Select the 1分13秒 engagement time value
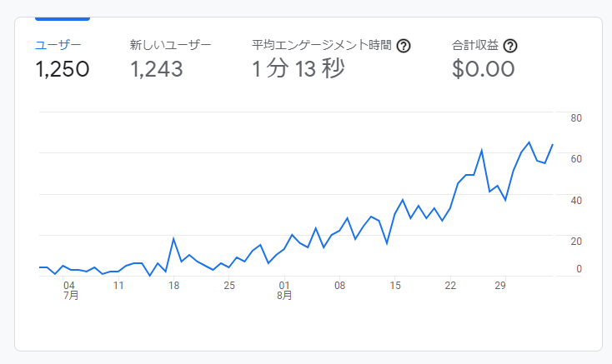 (x=298, y=69)
